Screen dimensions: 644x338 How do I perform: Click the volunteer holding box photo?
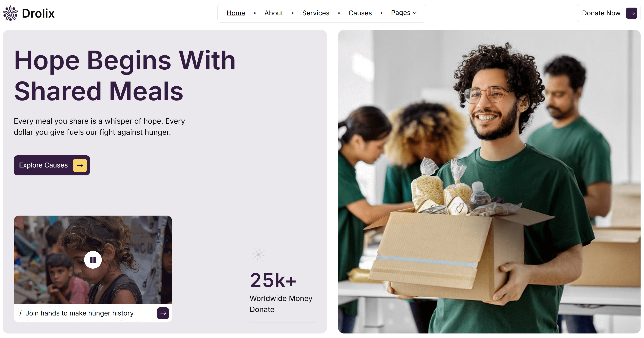pyautogui.click(x=489, y=182)
